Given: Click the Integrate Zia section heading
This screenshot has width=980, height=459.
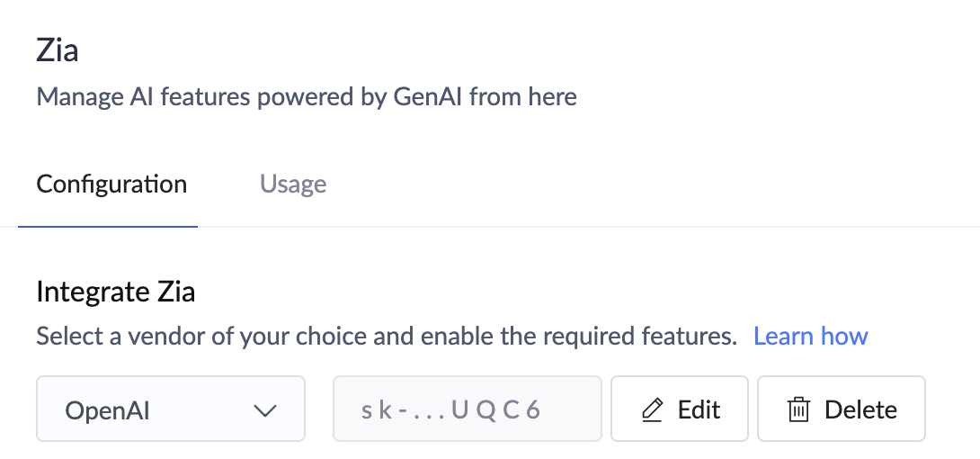Looking at the screenshot, I should click(115, 292).
